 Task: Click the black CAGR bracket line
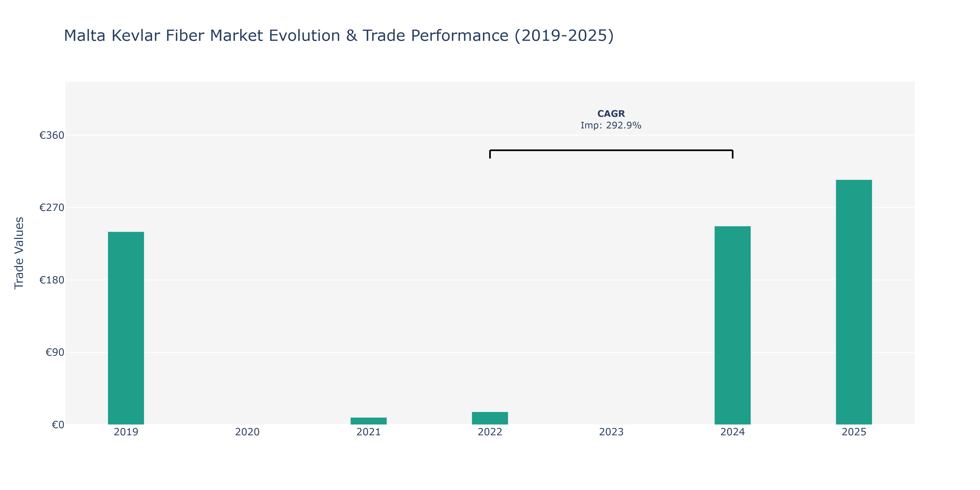(611, 150)
